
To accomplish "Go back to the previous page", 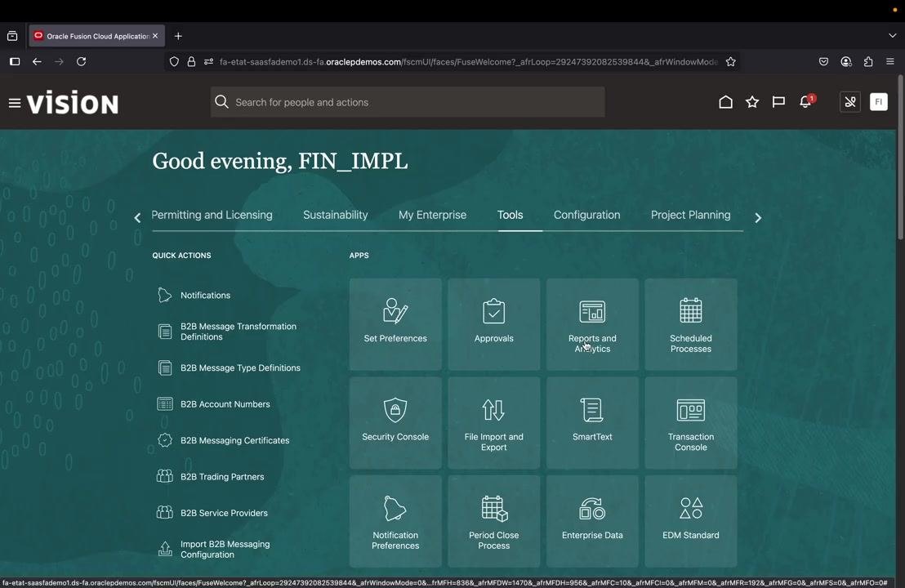I will click(37, 62).
